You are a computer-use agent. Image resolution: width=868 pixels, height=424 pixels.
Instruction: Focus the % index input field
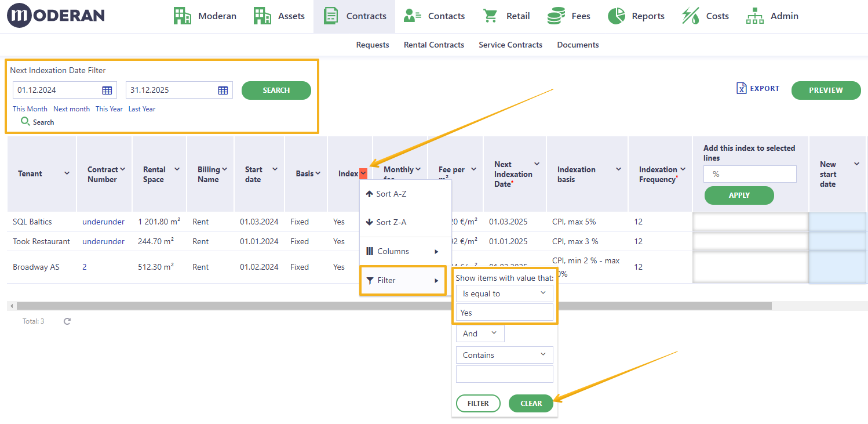tap(750, 174)
